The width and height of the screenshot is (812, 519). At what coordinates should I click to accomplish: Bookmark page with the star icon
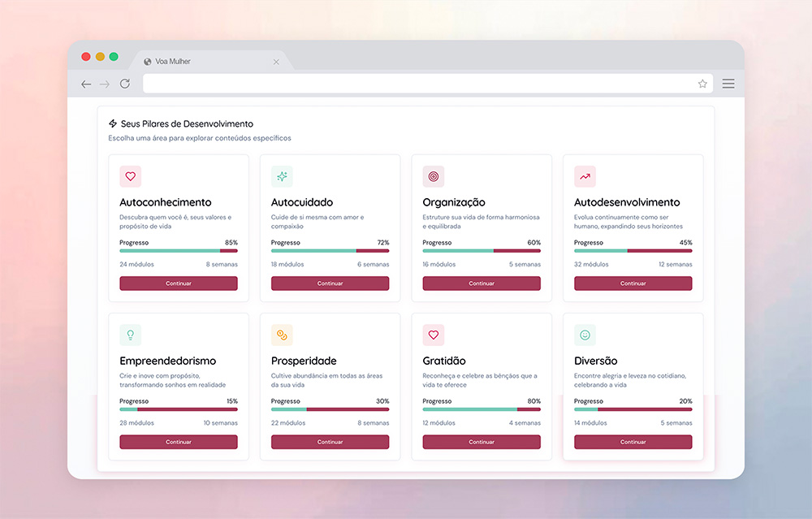click(x=702, y=84)
